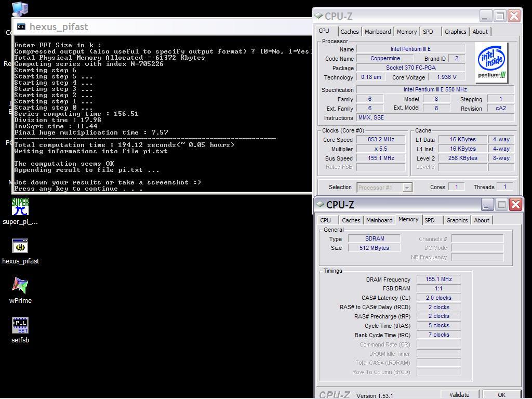This screenshot has width=532, height=399.
Task: Close the upper CPU-Z window
Action: coord(514,16)
